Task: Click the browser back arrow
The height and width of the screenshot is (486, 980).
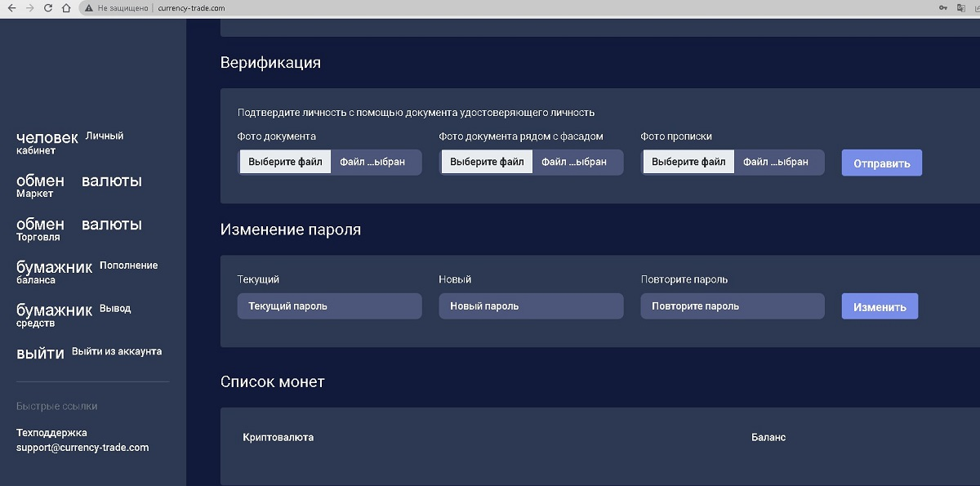Action: point(10,7)
